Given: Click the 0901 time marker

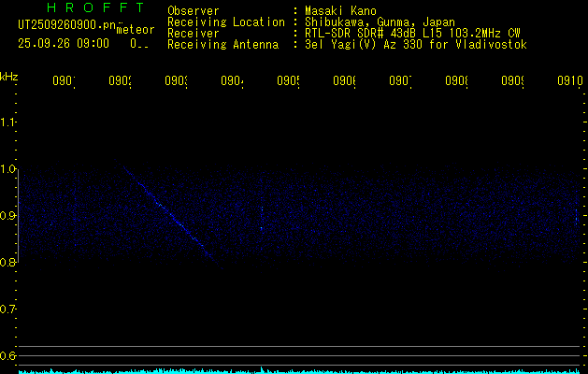Looking at the screenshot, I should pos(64,80).
